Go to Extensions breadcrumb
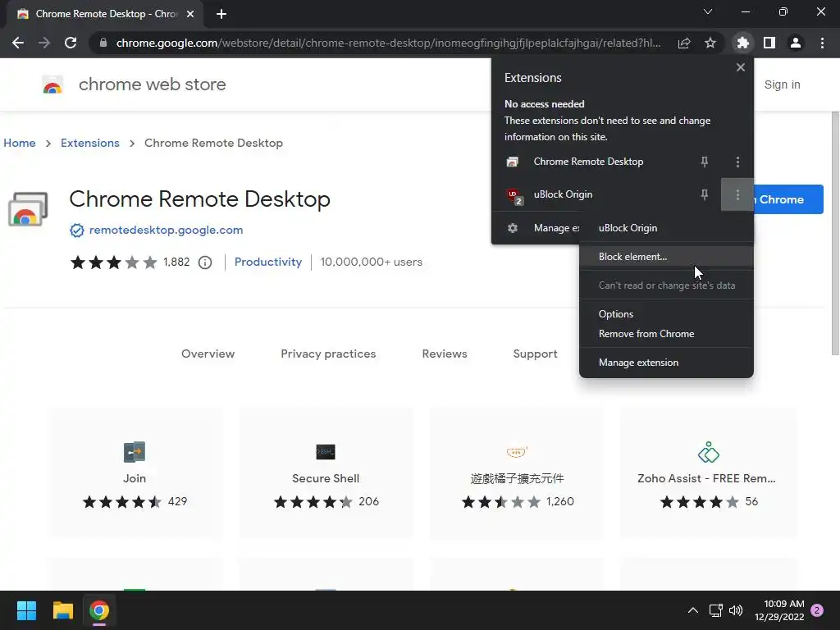Image resolution: width=840 pixels, height=630 pixels. 90,143
